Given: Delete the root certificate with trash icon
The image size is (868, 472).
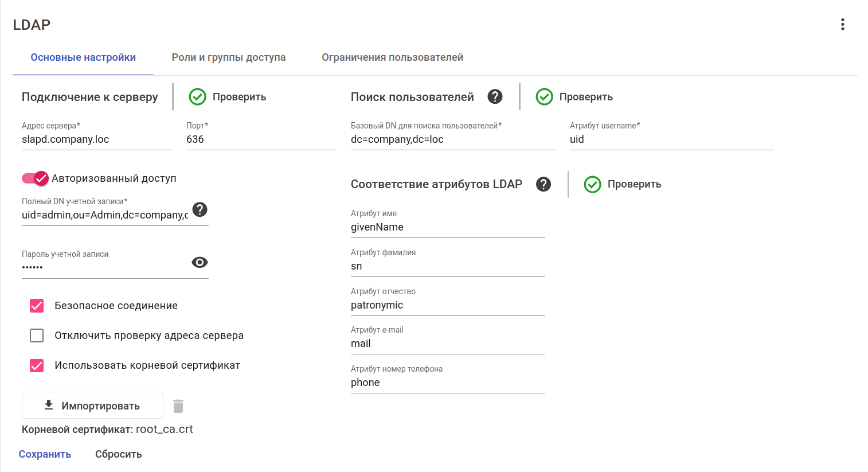Looking at the screenshot, I should pyautogui.click(x=178, y=406).
